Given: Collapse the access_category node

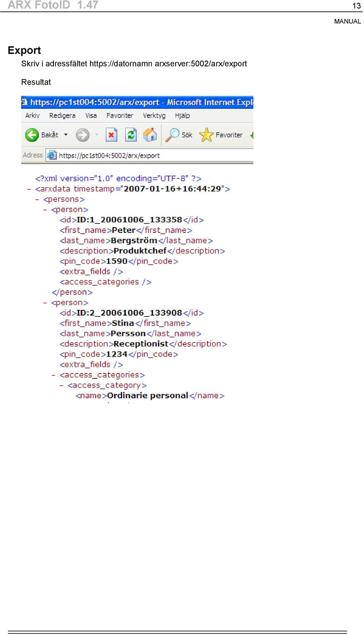Looking at the screenshot, I should pyautogui.click(x=61, y=385).
